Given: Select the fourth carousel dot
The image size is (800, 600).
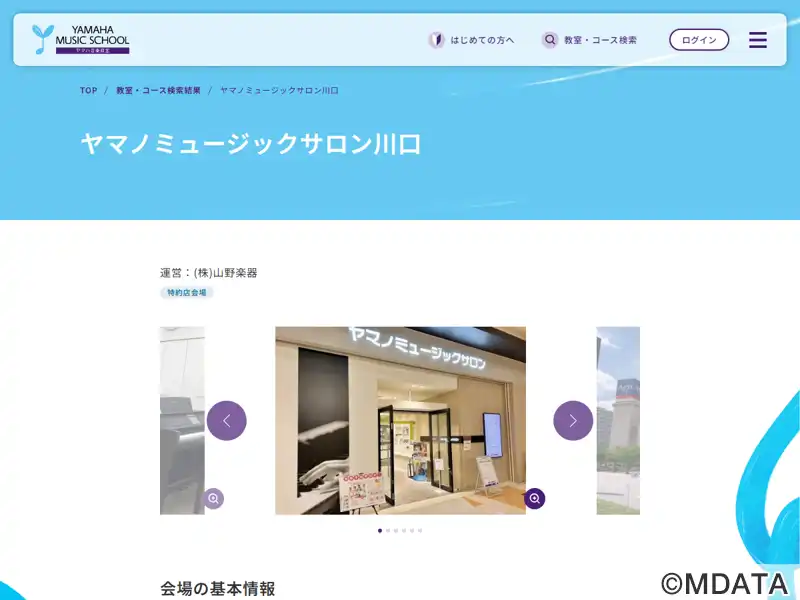Looking at the screenshot, I should click(x=404, y=531).
